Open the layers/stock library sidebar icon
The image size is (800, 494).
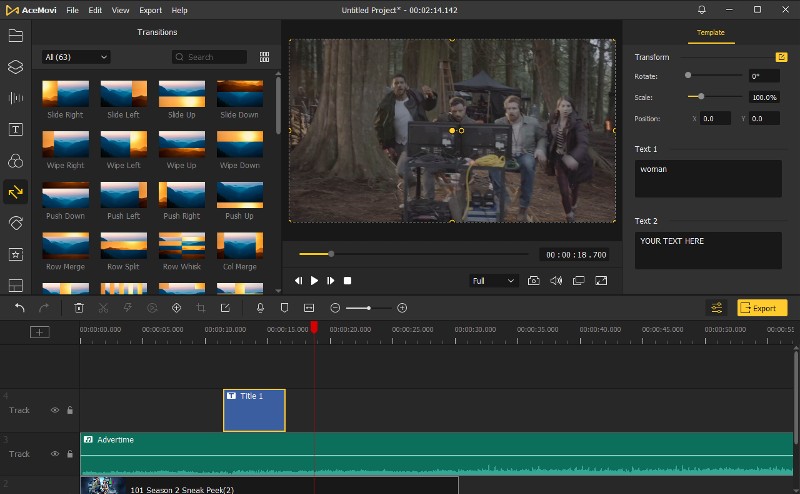click(16, 67)
